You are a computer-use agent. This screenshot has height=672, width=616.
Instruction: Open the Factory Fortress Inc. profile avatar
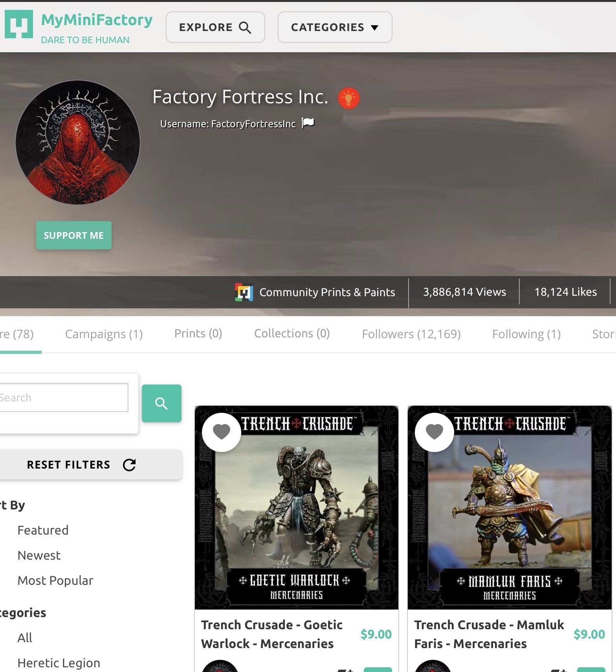[78, 143]
